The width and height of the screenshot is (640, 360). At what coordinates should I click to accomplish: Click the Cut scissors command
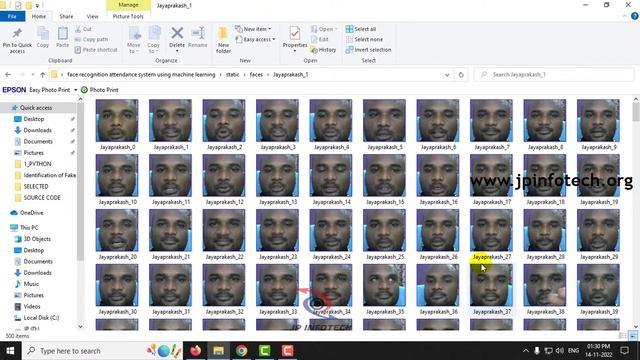tap(83, 29)
